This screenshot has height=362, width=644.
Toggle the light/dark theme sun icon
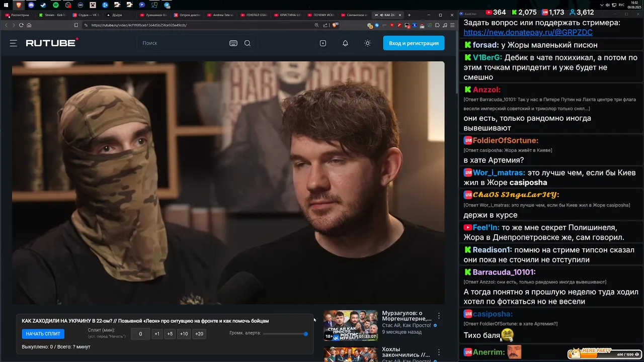[x=368, y=43]
